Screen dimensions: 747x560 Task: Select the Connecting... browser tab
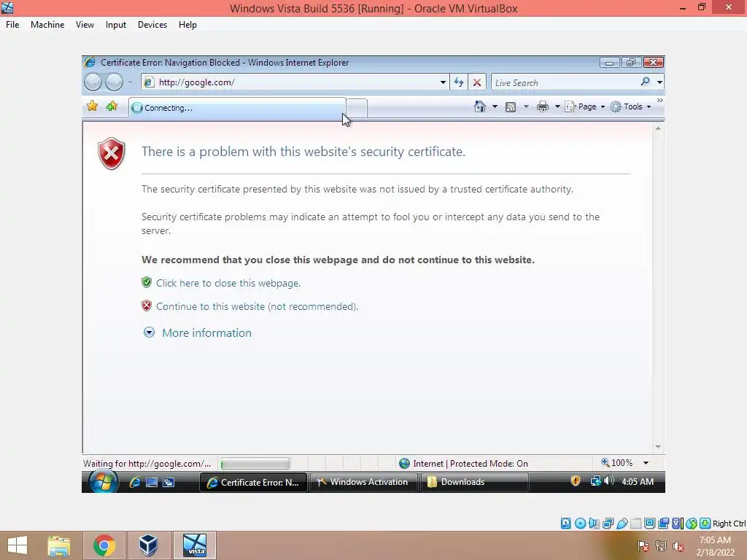[x=237, y=108]
